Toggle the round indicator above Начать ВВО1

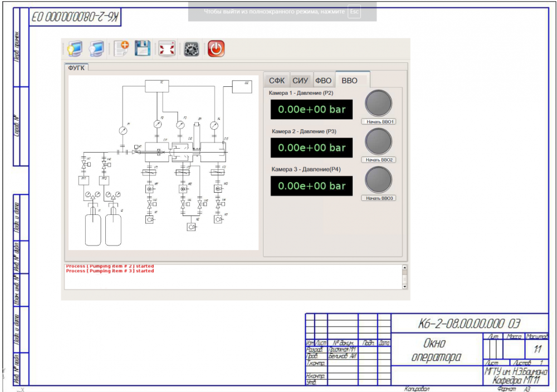378,103
